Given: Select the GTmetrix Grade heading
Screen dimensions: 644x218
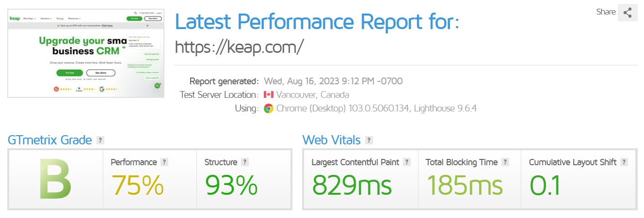Looking at the screenshot, I should pyautogui.click(x=50, y=140).
